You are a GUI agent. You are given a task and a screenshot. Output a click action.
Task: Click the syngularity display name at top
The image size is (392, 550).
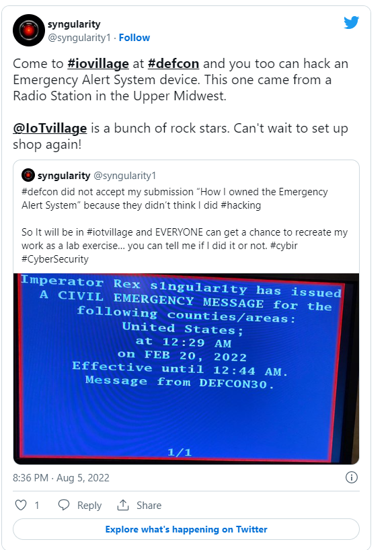point(74,24)
